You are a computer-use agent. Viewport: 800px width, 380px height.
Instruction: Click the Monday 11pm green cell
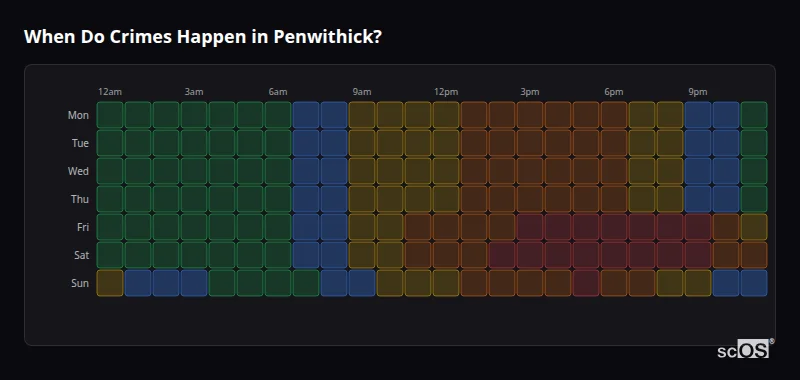coord(754,115)
